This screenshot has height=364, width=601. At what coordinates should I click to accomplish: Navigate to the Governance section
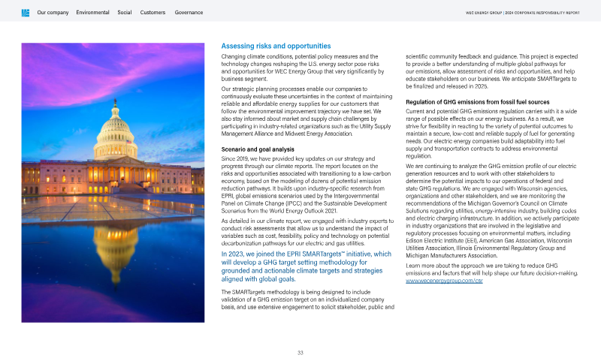pos(189,13)
